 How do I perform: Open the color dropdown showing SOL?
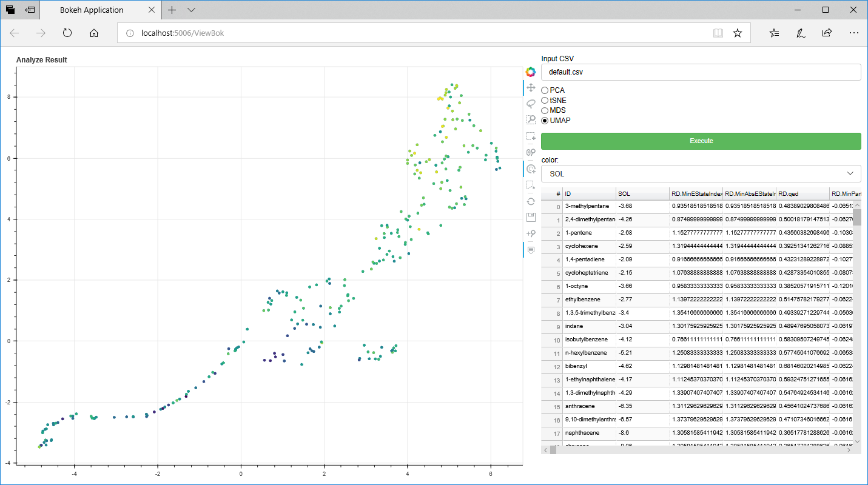coord(701,173)
